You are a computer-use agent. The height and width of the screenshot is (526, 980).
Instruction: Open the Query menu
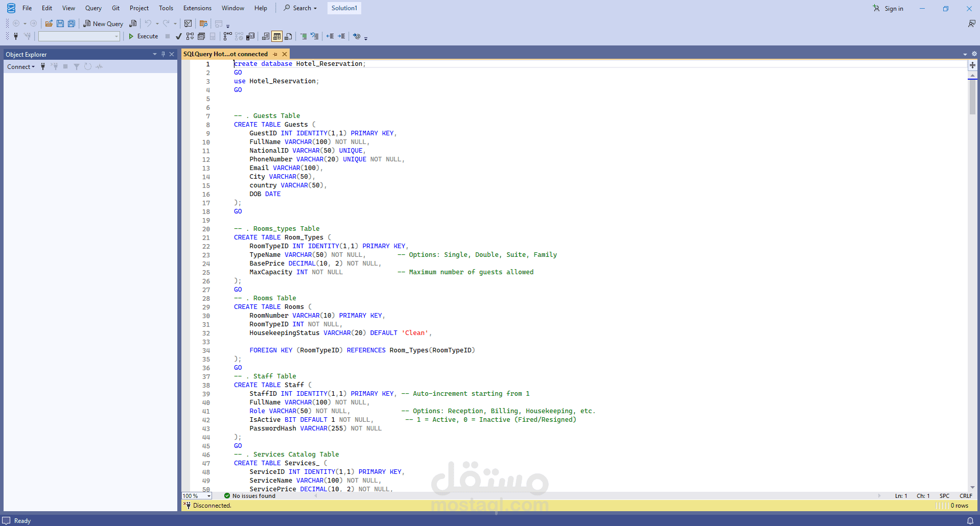click(93, 8)
